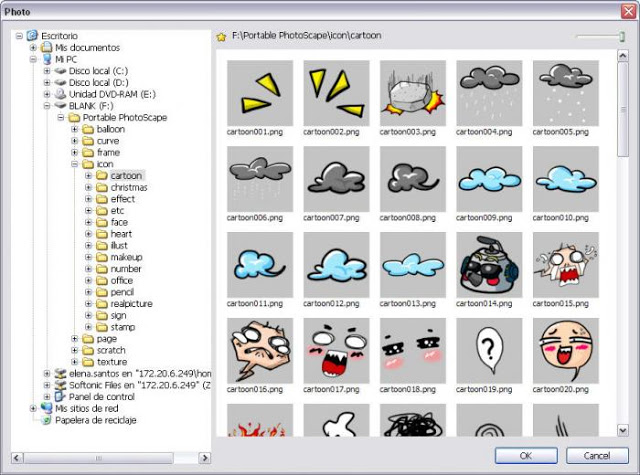640x475 pixels.
Task: Click the yellow favorites star icon
Action: click(221, 37)
